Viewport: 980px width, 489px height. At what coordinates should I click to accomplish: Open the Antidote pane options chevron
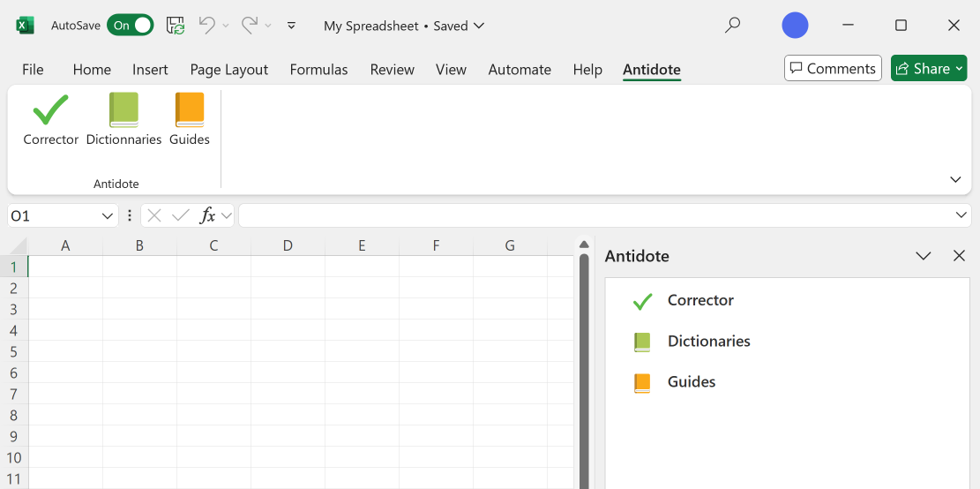pos(924,256)
